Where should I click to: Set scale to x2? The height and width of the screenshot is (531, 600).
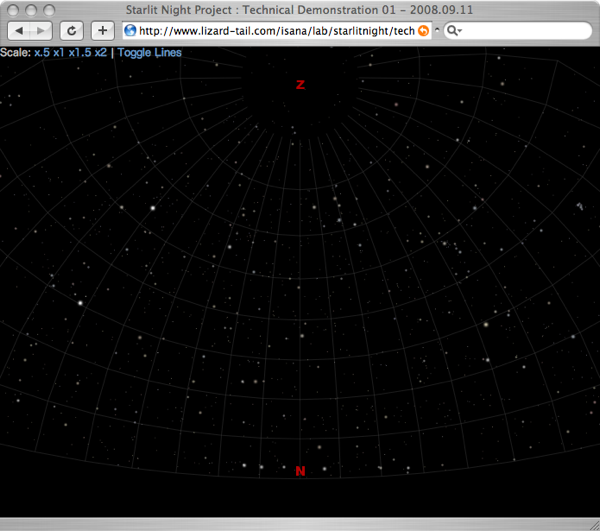101,52
